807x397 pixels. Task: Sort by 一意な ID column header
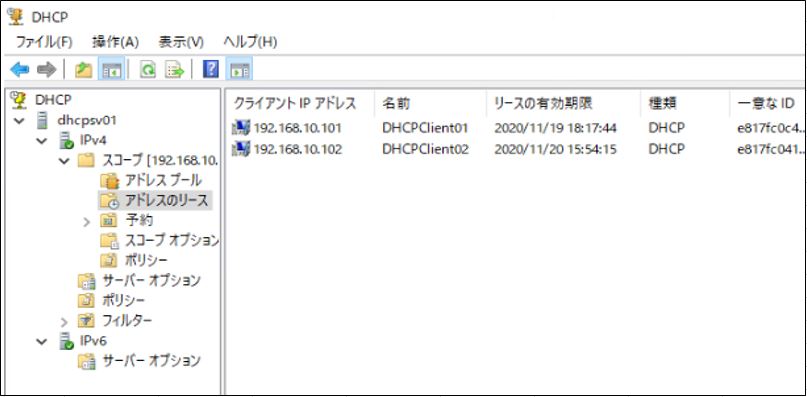click(767, 103)
